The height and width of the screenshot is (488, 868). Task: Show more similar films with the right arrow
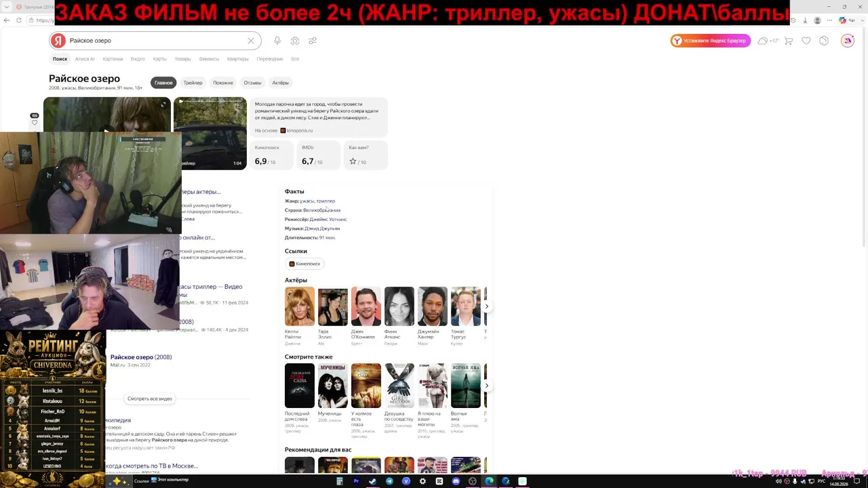click(486, 386)
